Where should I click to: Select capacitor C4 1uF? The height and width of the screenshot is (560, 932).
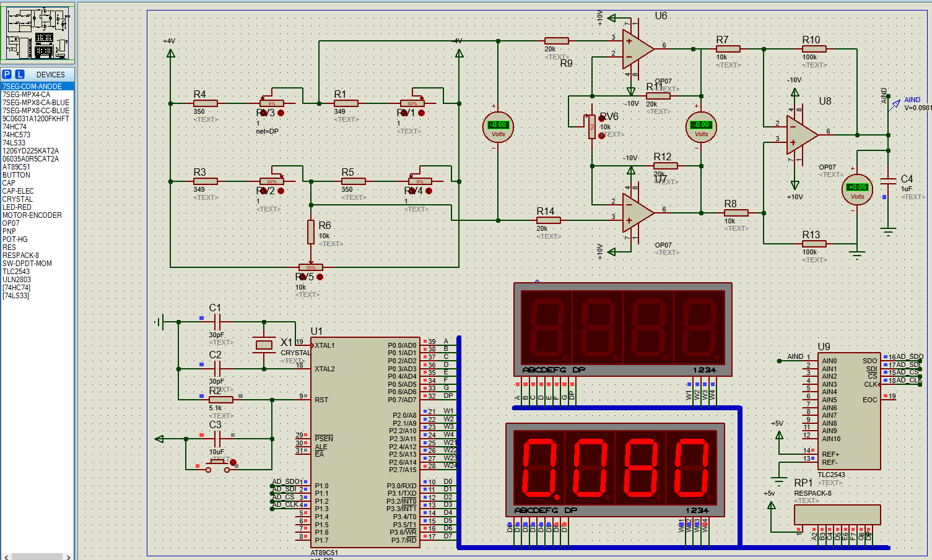(889, 181)
